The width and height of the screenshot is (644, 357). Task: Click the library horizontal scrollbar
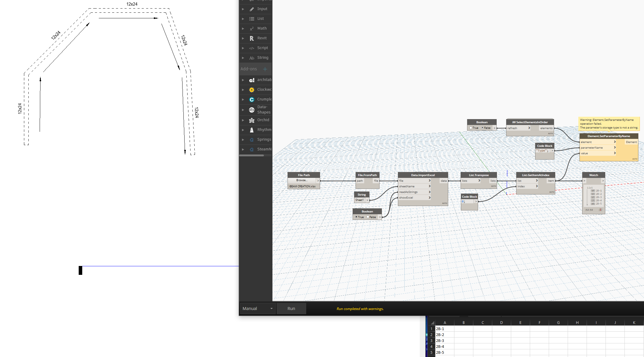pyautogui.click(x=251, y=155)
